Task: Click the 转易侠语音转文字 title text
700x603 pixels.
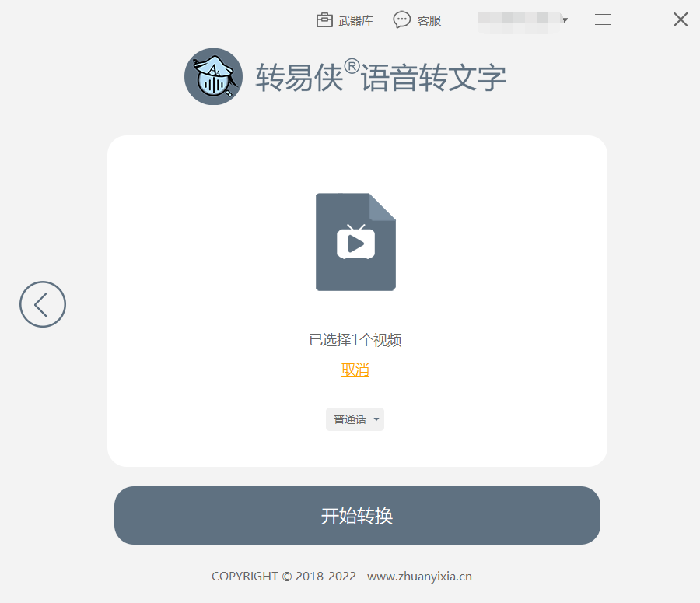Action: (381, 77)
